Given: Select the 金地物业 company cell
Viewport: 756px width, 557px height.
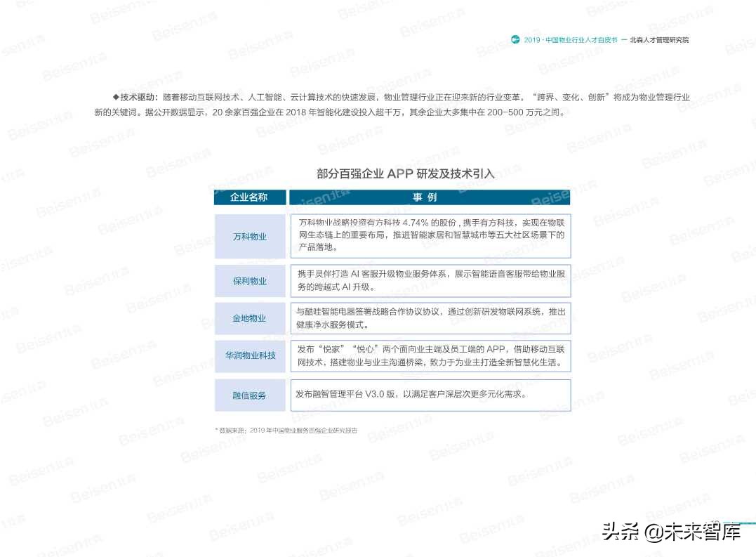Looking at the screenshot, I should pos(249,318).
